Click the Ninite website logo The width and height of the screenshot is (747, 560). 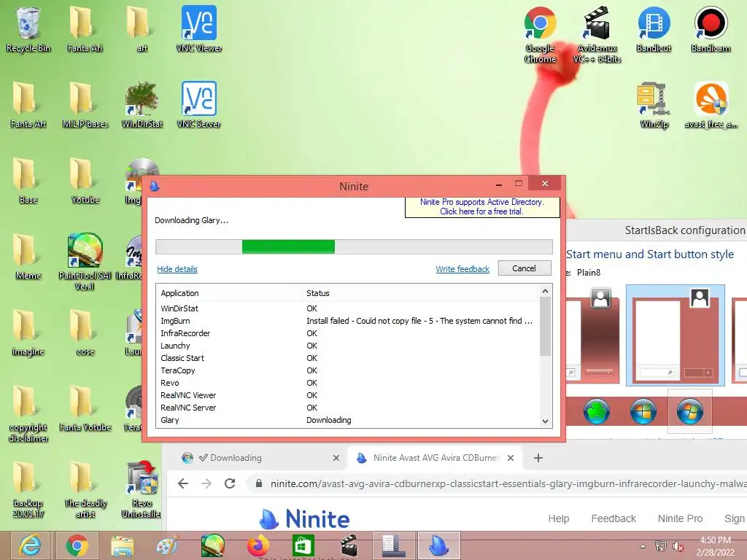click(x=305, y=518)
